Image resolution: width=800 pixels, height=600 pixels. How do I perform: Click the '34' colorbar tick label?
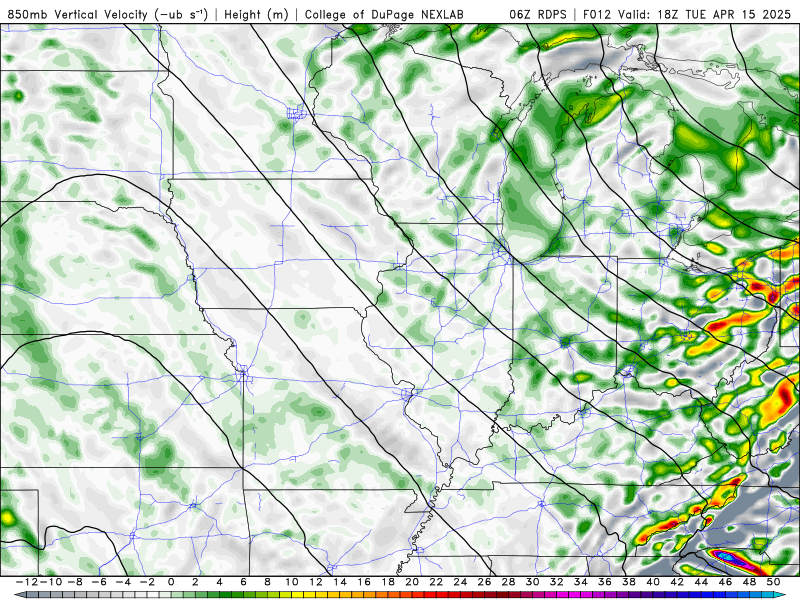click(581, 582)
